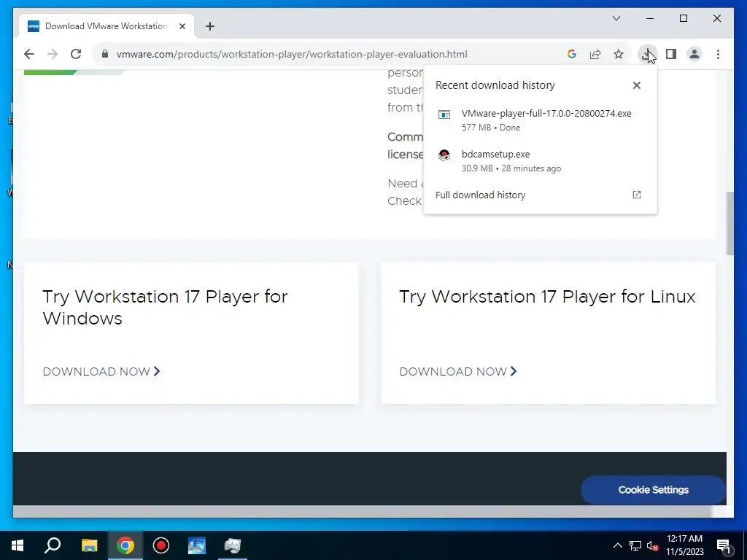Open the notification center
747x560 pixels.
(x=724, y=545)
